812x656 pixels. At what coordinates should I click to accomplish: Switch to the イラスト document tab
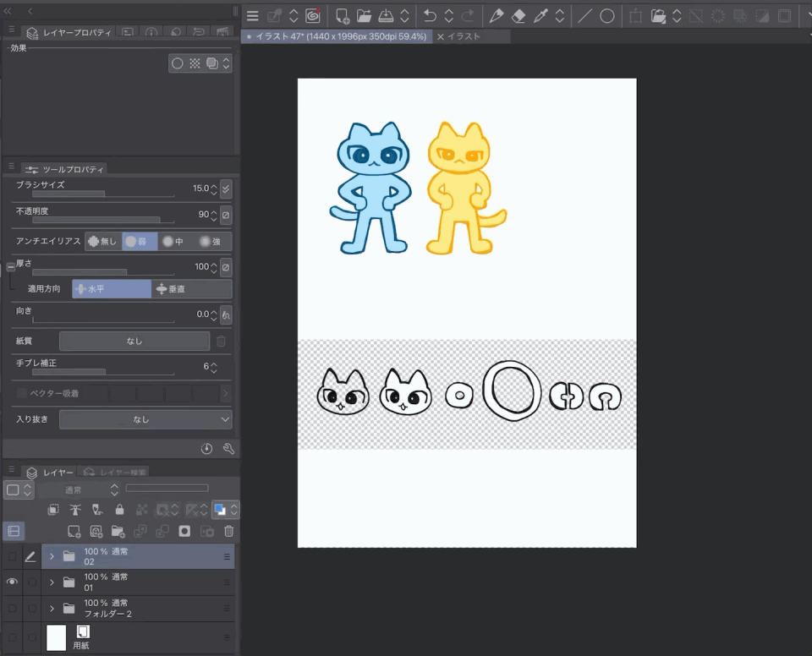coord(463,37)
